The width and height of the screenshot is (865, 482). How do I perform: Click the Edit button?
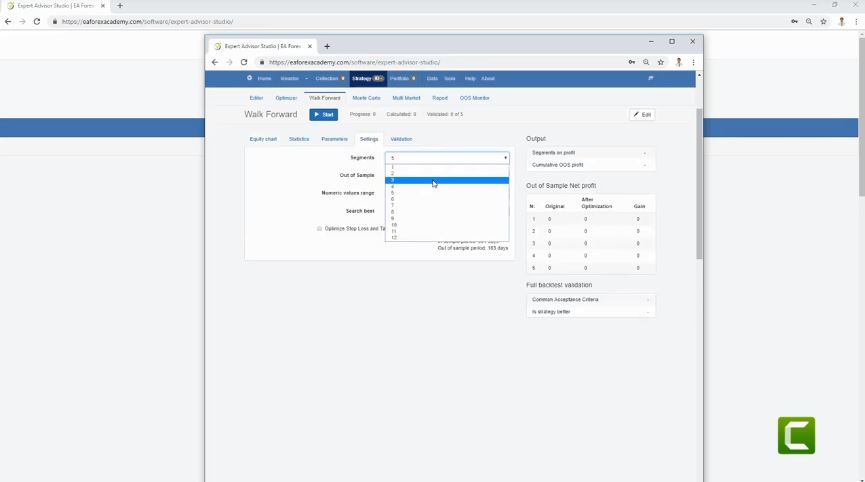[x=642, y=115]
